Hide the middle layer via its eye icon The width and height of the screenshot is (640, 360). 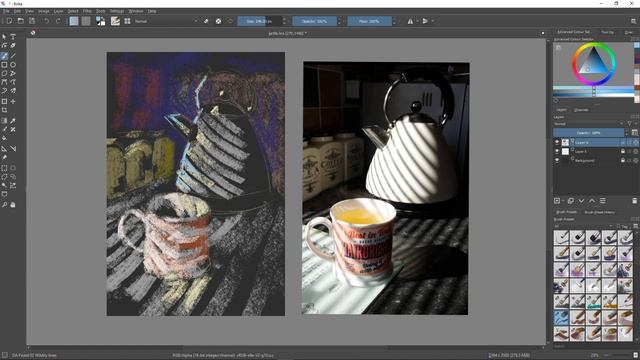coord(557,151)
